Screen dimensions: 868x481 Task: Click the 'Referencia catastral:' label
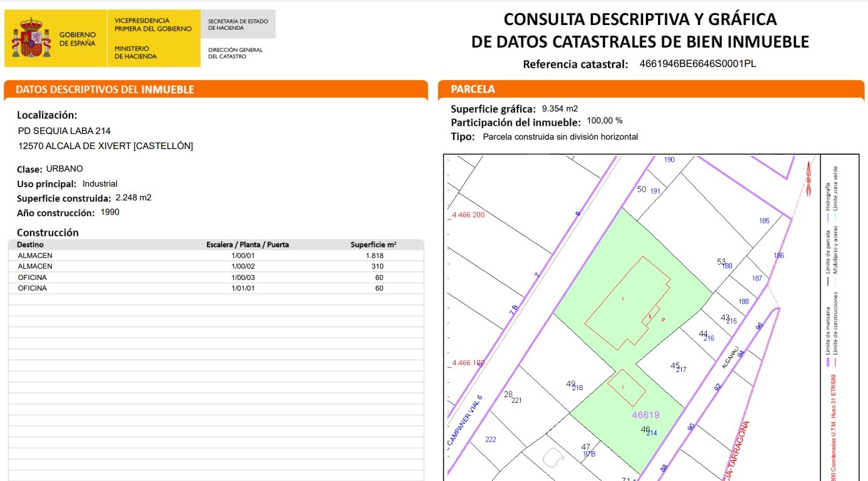coord(575,64)
